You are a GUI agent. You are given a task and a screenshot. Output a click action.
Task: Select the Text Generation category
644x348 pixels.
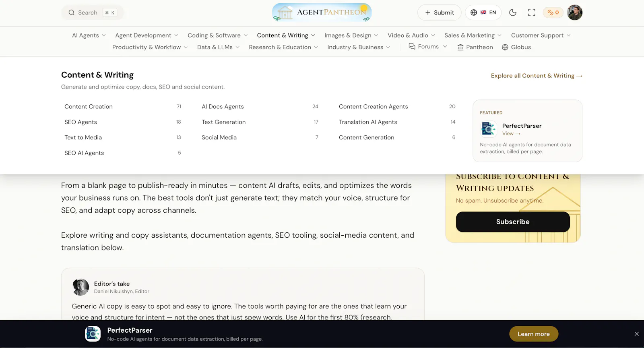point(260,122)
